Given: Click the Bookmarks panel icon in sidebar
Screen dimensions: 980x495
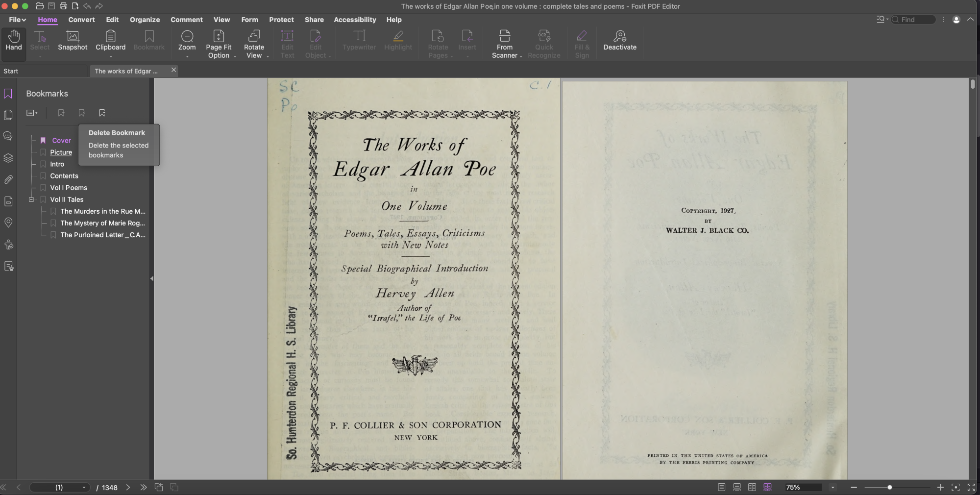Looking at the screenshot, I should 8,93.
